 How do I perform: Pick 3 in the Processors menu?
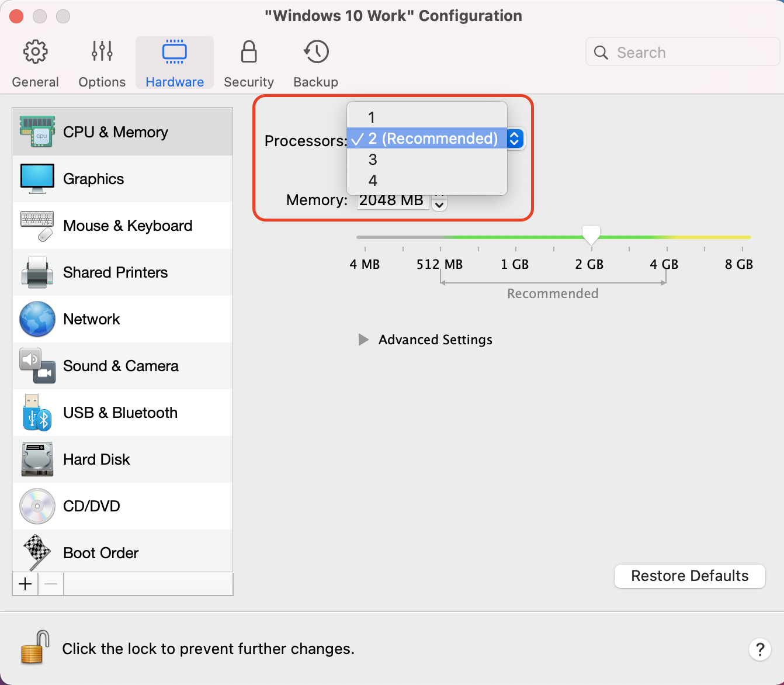(x=373, y=160)
